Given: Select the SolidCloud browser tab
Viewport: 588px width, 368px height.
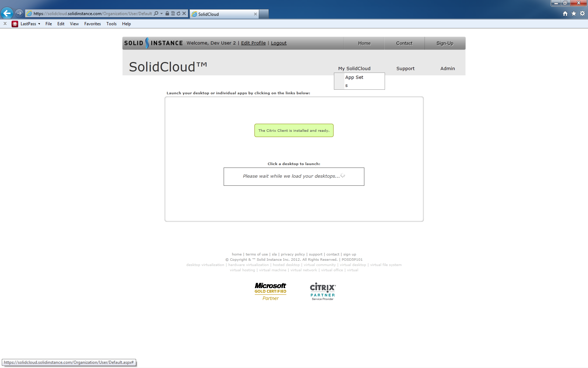Looking at the screenshot, I should point(224,14).
